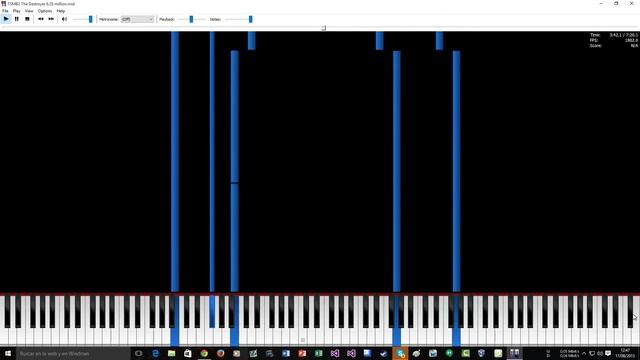This screenshot has height=360, width=640.
Task: Adjust the volume slider handle
Action: [x=91, y=19]
